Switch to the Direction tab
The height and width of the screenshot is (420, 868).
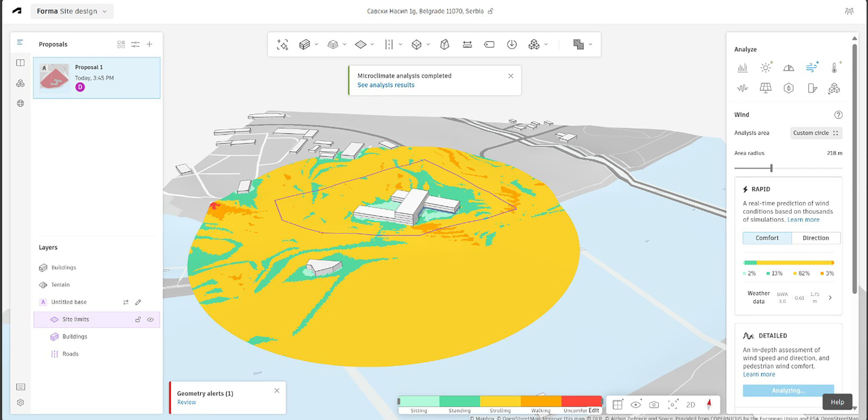(815, 238)
